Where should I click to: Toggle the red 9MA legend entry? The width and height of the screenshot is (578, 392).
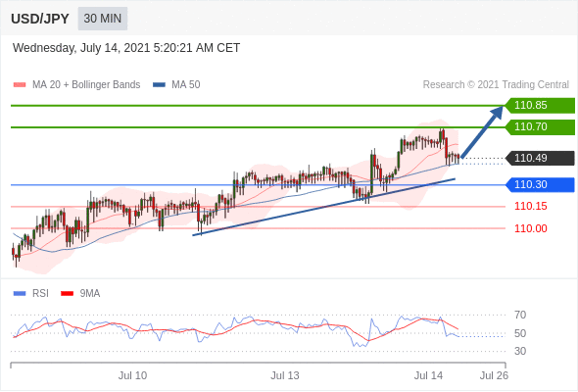[x=80, y=294]
